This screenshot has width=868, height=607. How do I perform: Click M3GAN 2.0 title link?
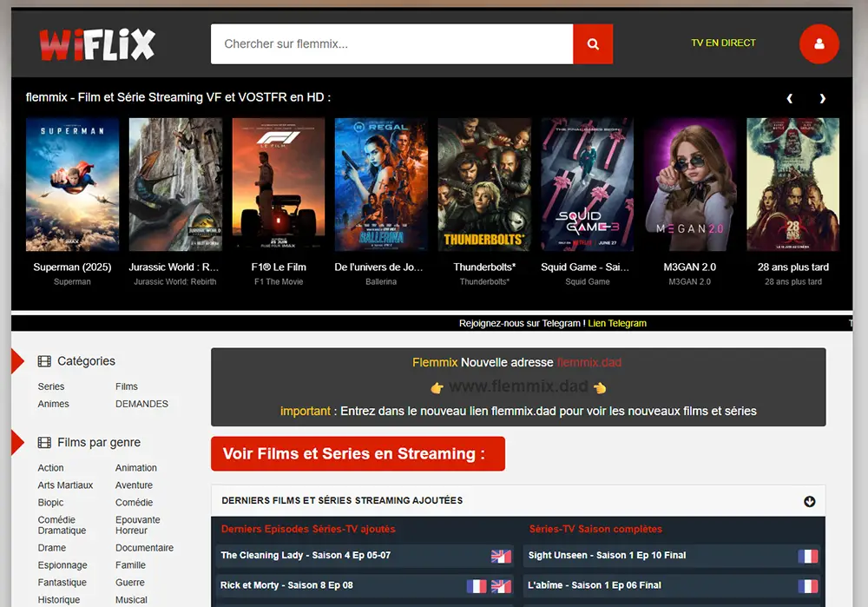pos(690,267)
